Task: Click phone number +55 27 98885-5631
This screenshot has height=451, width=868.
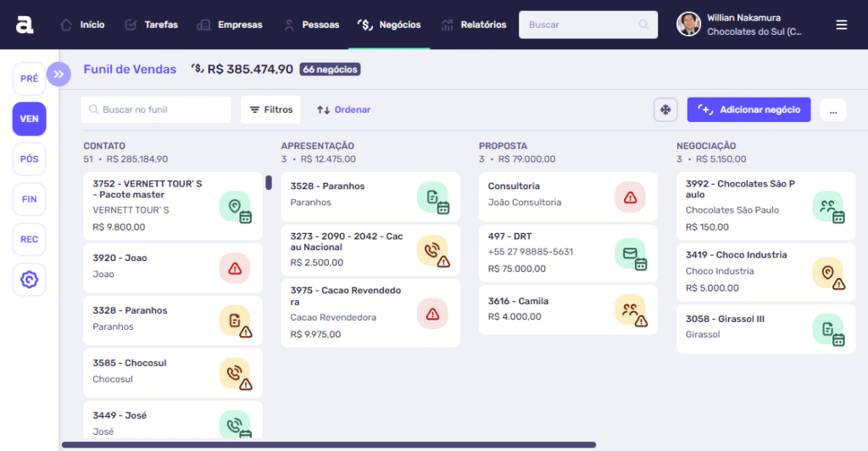Action: coord(531,252)
